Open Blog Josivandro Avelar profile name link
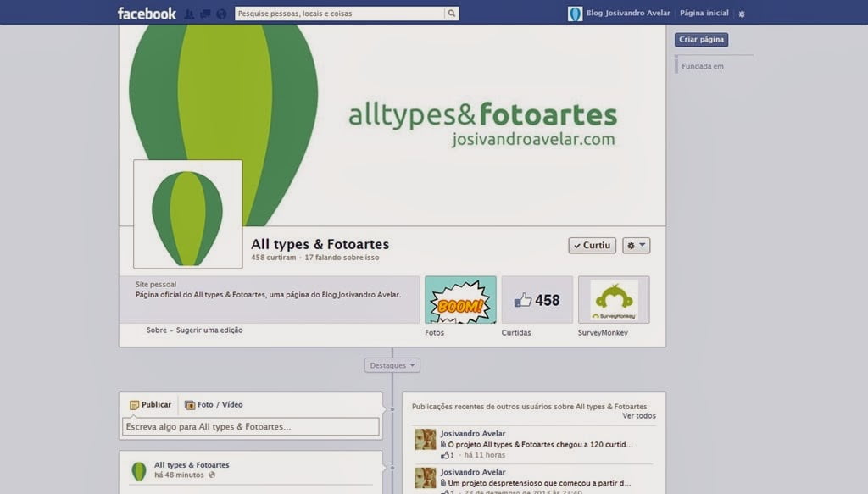This screenshot has height=494, width=868. pyautogui.click(x=628, y=13)
